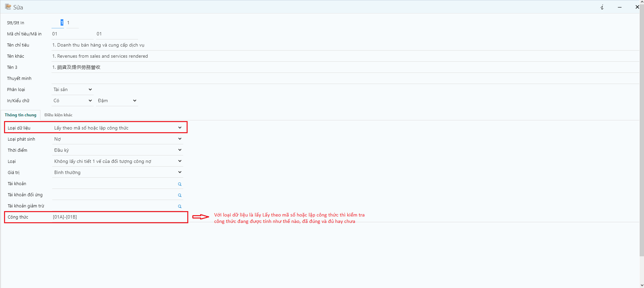This screenshot has height=288, width=644.
Task: Click search icon in Tài khoản field
Action: [x=180, y=184]
